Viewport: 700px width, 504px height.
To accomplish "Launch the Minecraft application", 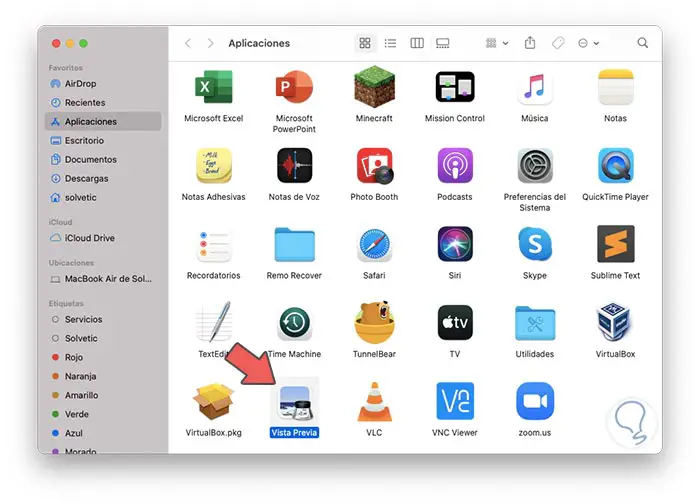I will pos(374,87).
